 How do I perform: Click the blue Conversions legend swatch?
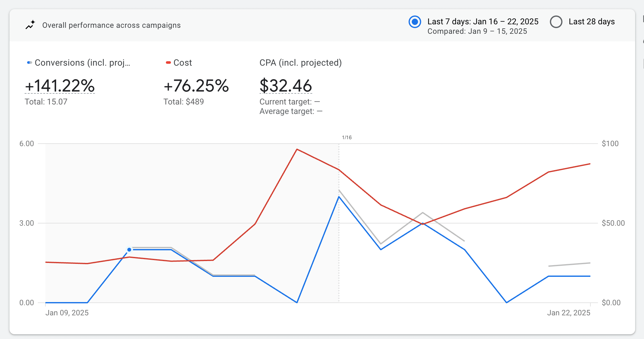(30, 62)
